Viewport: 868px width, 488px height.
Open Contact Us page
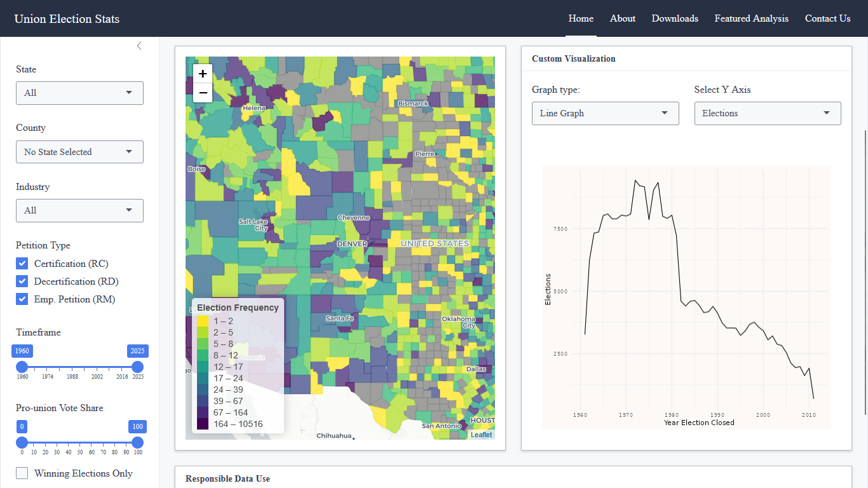coord(827,18)
